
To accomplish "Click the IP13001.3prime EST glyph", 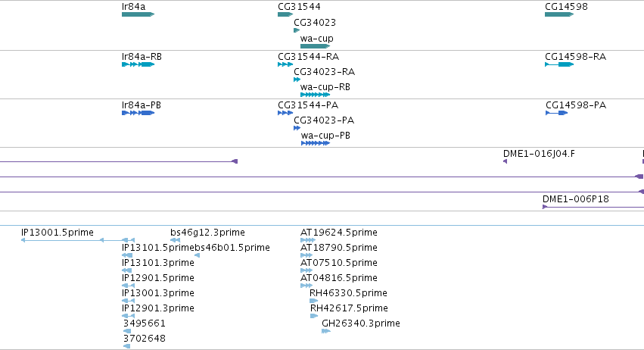I will tap(128, 301).
